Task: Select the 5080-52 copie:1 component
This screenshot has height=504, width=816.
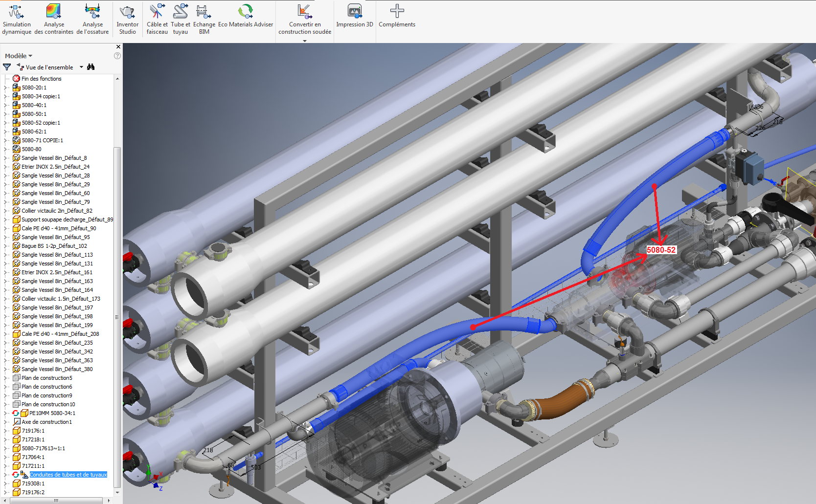Action: click(x=41, y=123)
